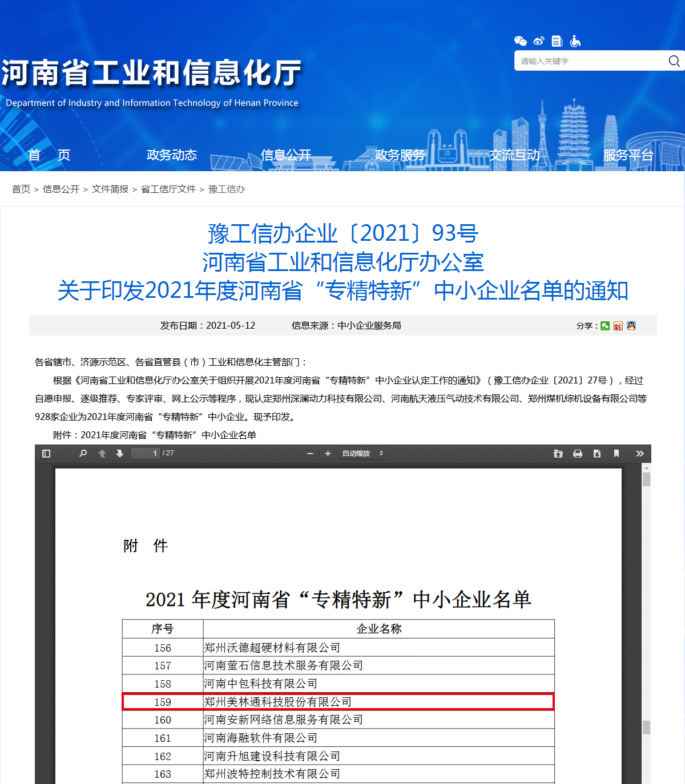Click the PDF bookmark current view icon

coord(616,454)
